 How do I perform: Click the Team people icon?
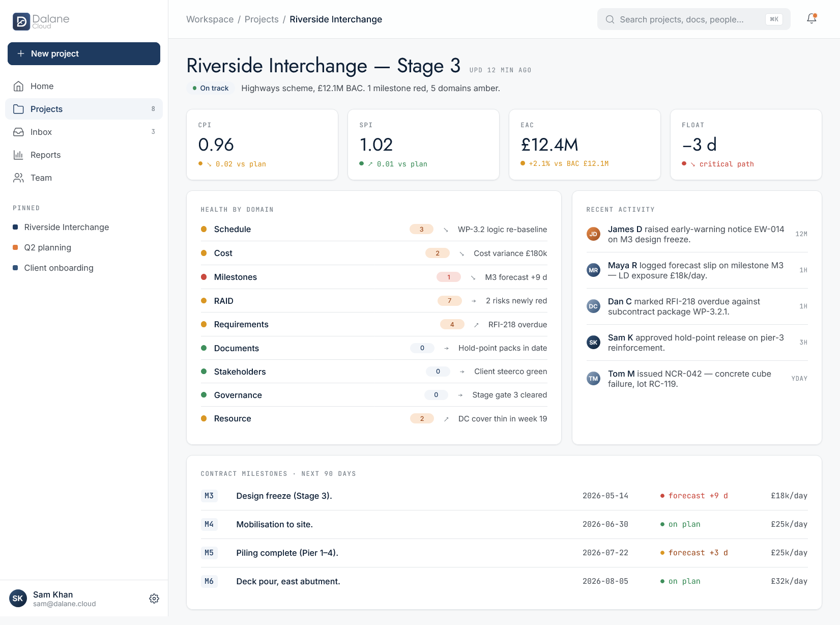coord(19,178)
